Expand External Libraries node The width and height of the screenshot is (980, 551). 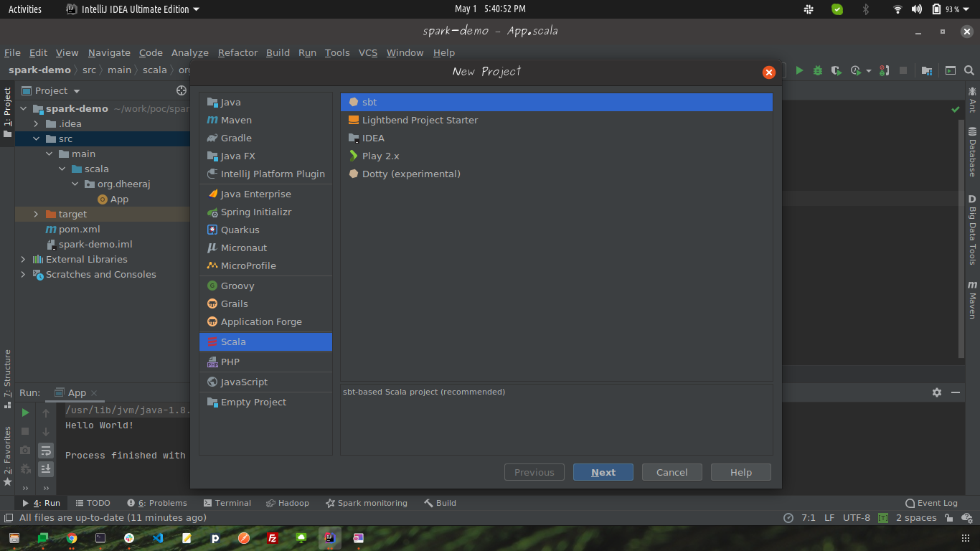click(x=23, y=260)
